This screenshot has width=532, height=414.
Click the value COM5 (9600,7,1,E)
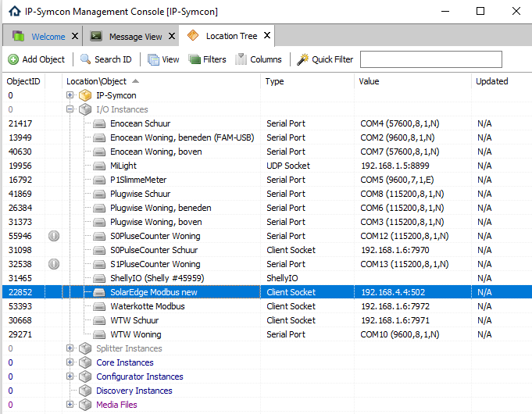pyautogui.click(x=397, y=180)
